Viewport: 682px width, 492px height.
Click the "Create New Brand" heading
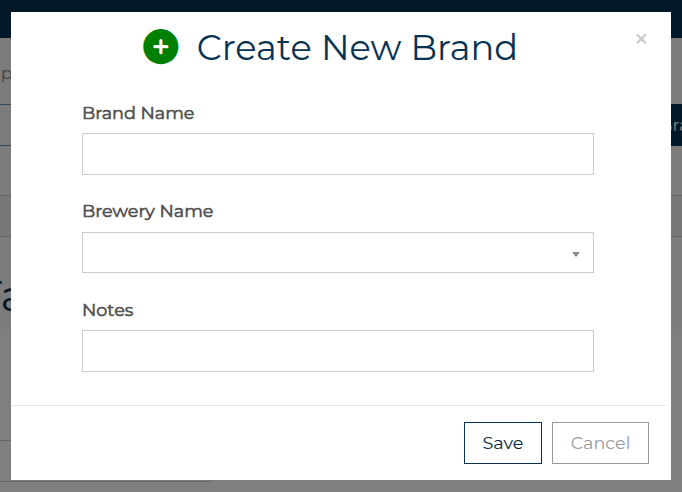(356, 47)
